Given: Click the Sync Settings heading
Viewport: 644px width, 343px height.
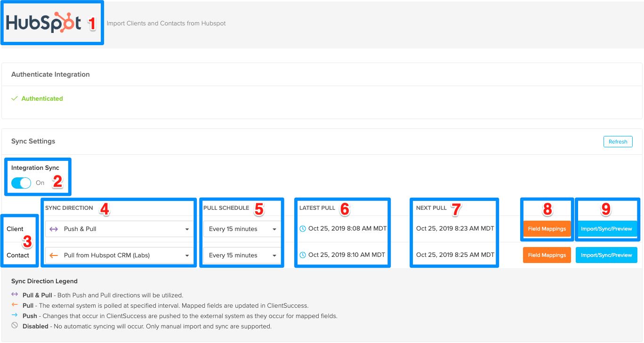Looking at the screenshot, I should [x=33, y=141].
